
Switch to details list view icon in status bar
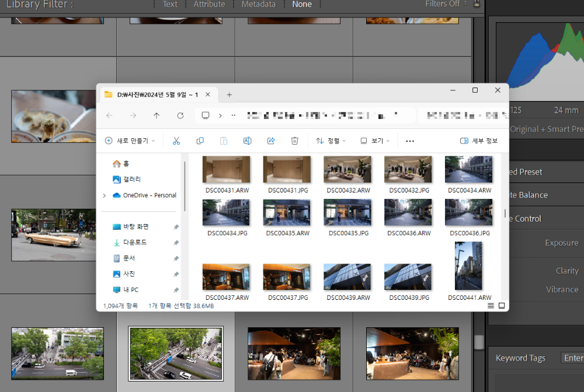coord(491,306)
